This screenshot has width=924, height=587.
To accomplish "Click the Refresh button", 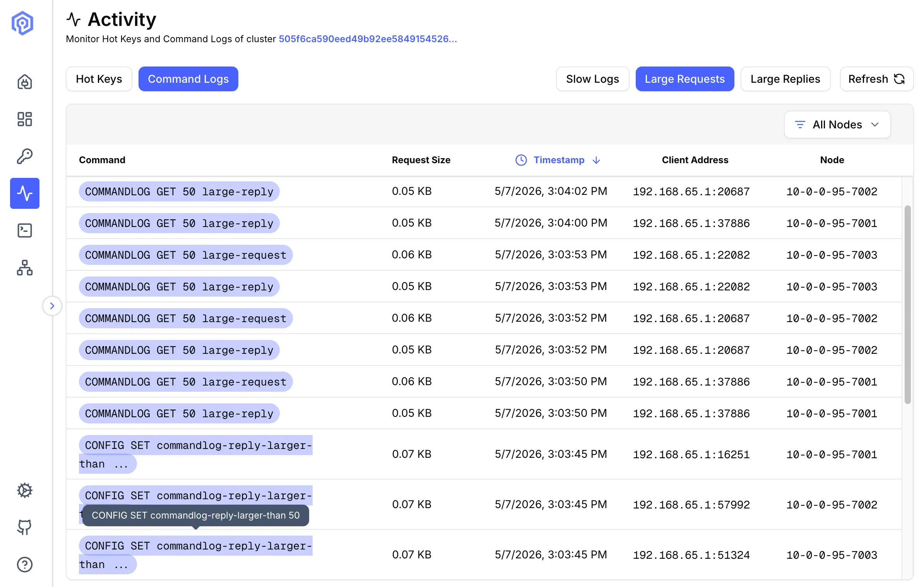I will (x=877, y=79).
